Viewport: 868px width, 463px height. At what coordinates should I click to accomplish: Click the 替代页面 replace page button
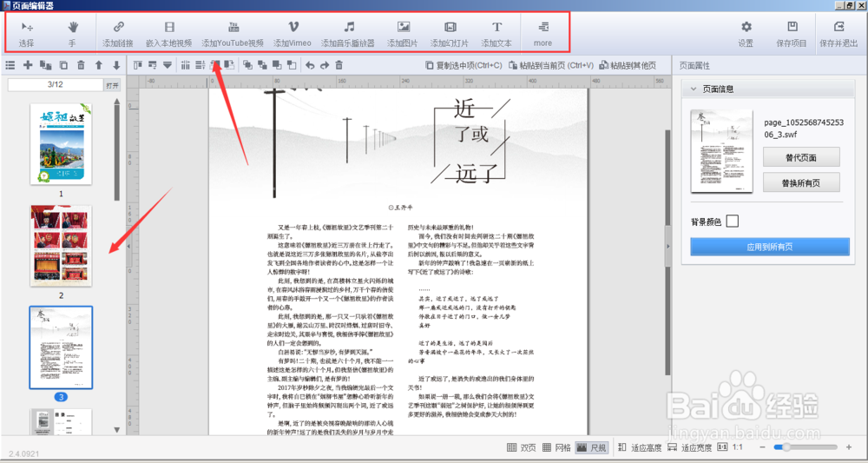[x=801, y=157]
